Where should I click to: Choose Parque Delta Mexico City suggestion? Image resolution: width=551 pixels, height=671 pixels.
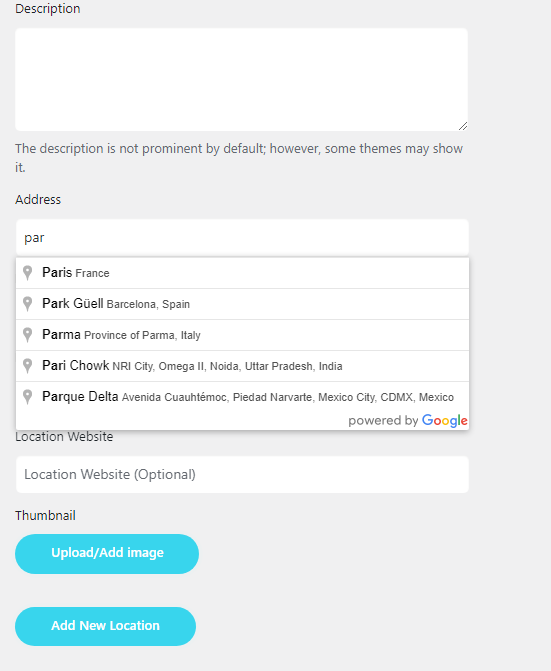point(242,397)
